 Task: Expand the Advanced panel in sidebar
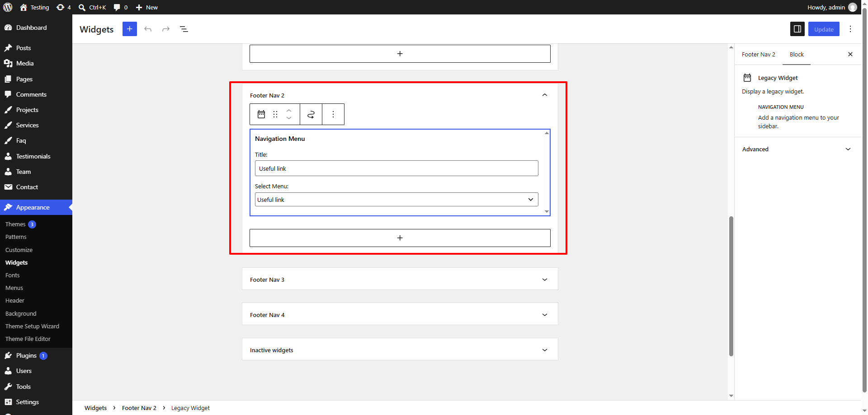coord(797,149)
